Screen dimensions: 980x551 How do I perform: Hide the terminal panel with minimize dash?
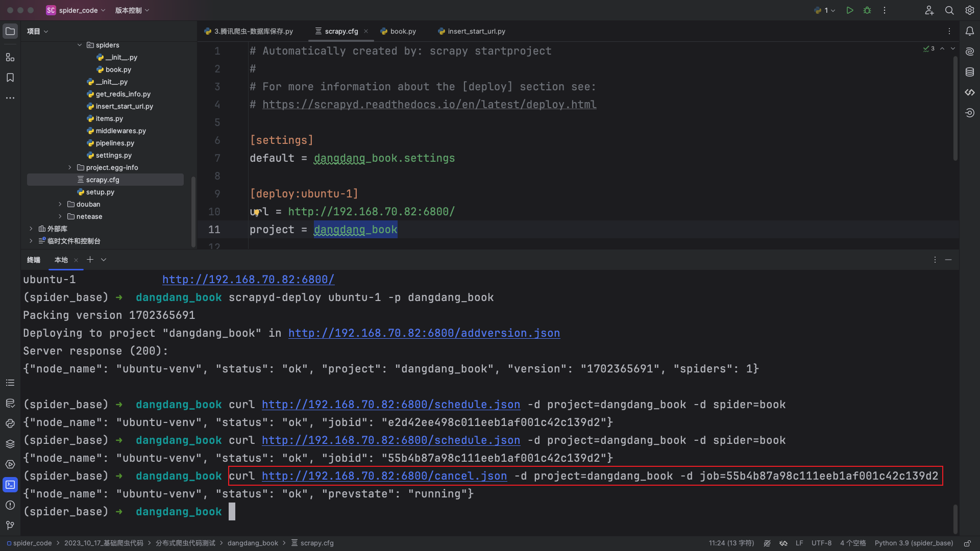[x=948, y=260]
